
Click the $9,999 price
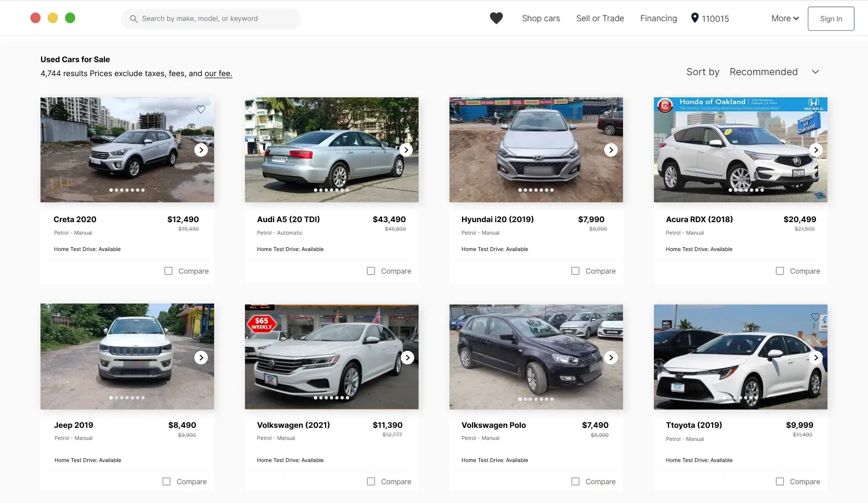(800, 425)
